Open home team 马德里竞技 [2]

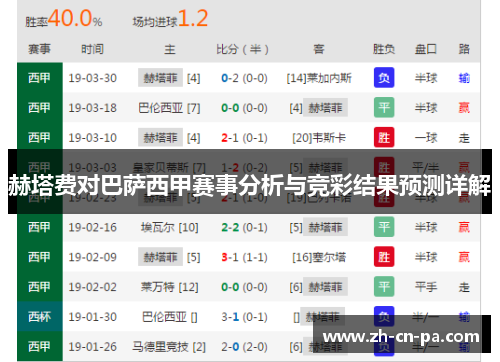click(x=169, y=347)
